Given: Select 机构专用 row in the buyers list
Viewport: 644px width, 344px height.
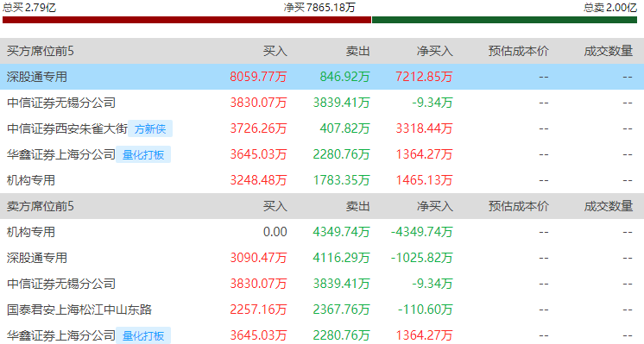Looking at the screenshot, I should pyautogui.click(x=31, y=180).
